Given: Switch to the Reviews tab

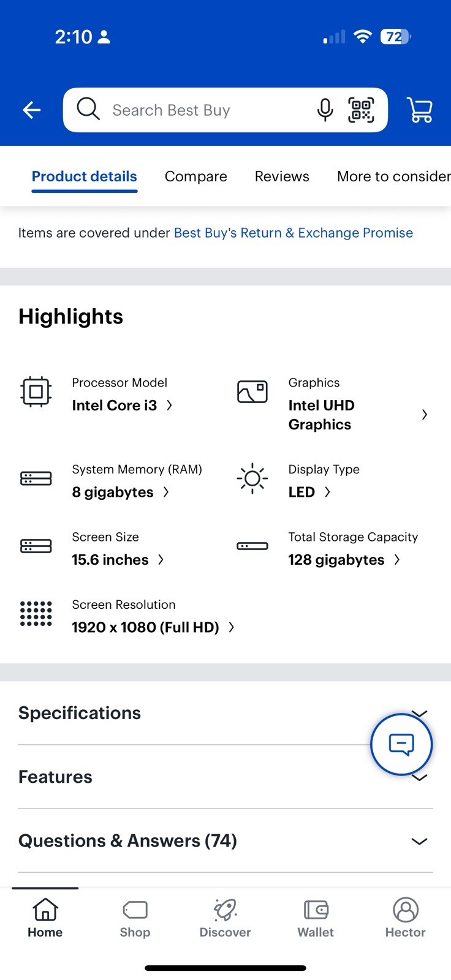Looking at the screenshot, I should (x=282, y=176).
